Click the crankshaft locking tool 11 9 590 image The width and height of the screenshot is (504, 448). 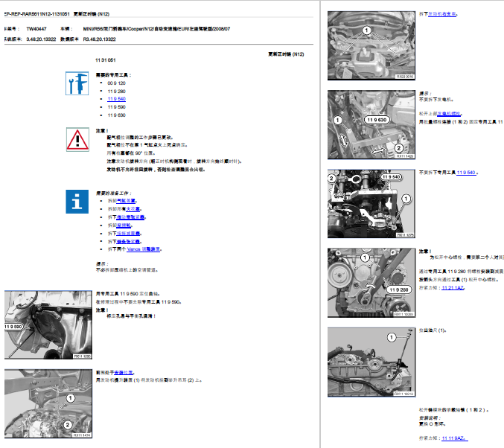[48, 324]
